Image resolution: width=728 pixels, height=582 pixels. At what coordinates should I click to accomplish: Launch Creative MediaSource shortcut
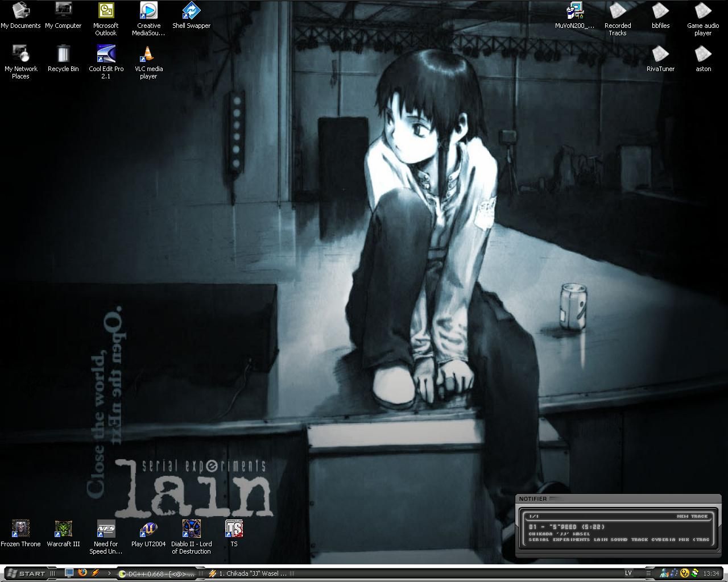coord(148,19)
